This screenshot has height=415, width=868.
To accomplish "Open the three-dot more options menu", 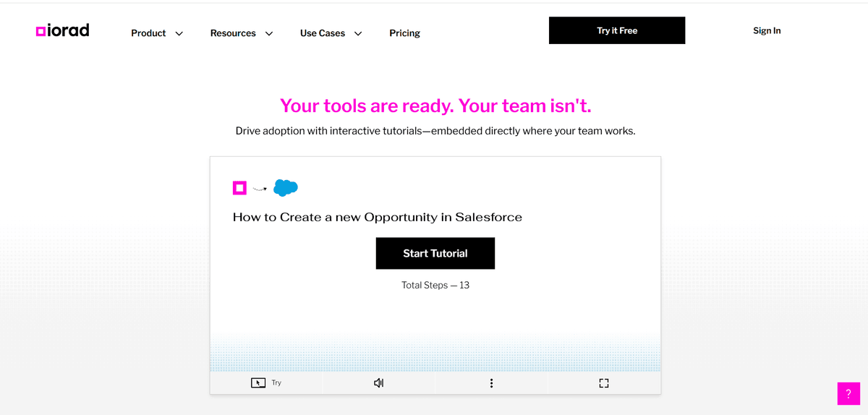I will pyautogui.click(x=492, y=383).
